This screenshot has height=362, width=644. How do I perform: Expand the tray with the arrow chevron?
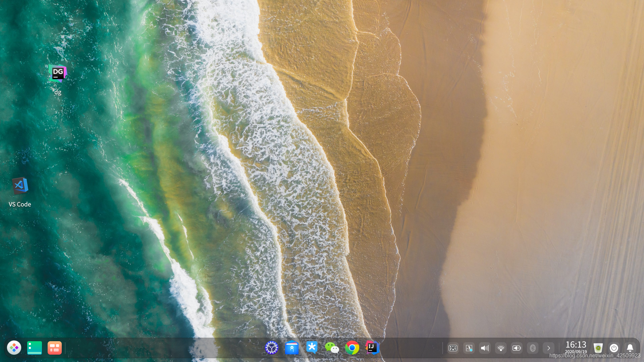click(x=549, y=348)
